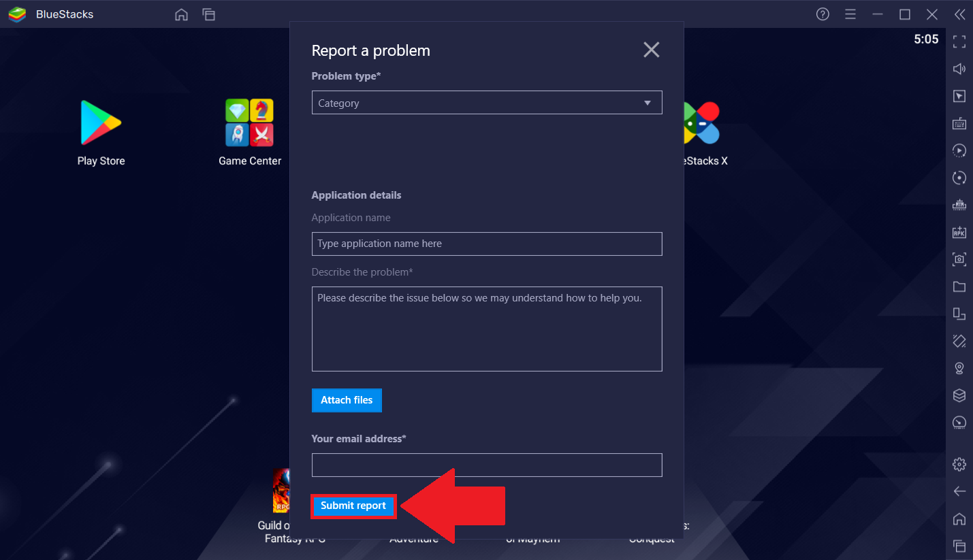973x560 pixels.
Task: Open the media folder icon in sidebar
Action: 959,286
